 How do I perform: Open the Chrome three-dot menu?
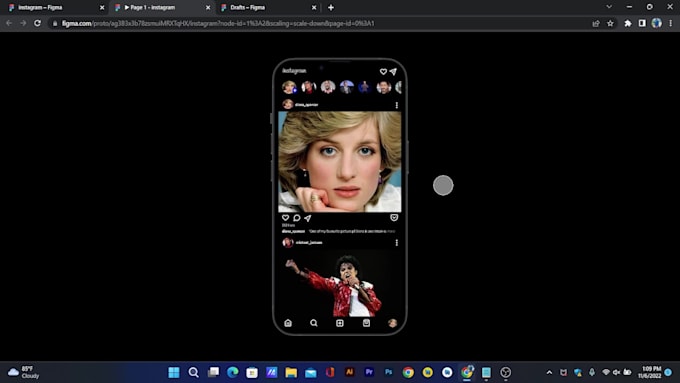coord(670,23)
